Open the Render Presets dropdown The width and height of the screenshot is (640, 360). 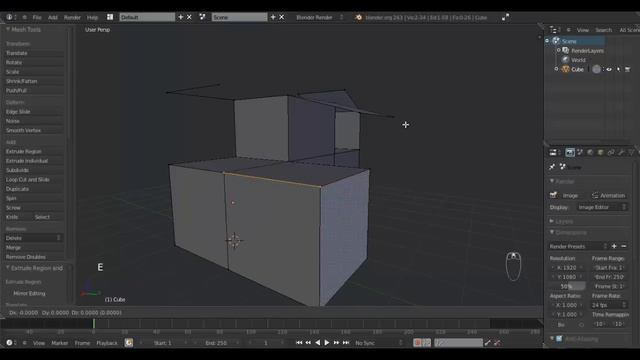pyautogui.click(x=578, y=246)
